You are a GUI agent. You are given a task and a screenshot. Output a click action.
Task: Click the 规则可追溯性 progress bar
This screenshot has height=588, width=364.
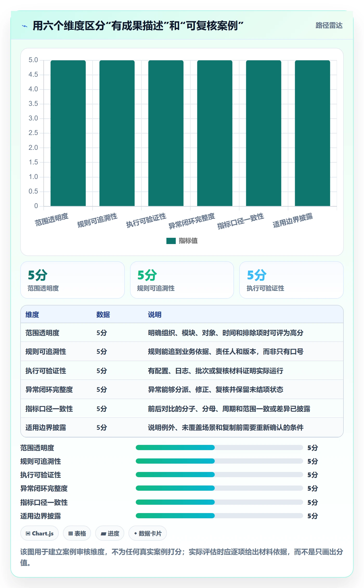tap(219, 461)
